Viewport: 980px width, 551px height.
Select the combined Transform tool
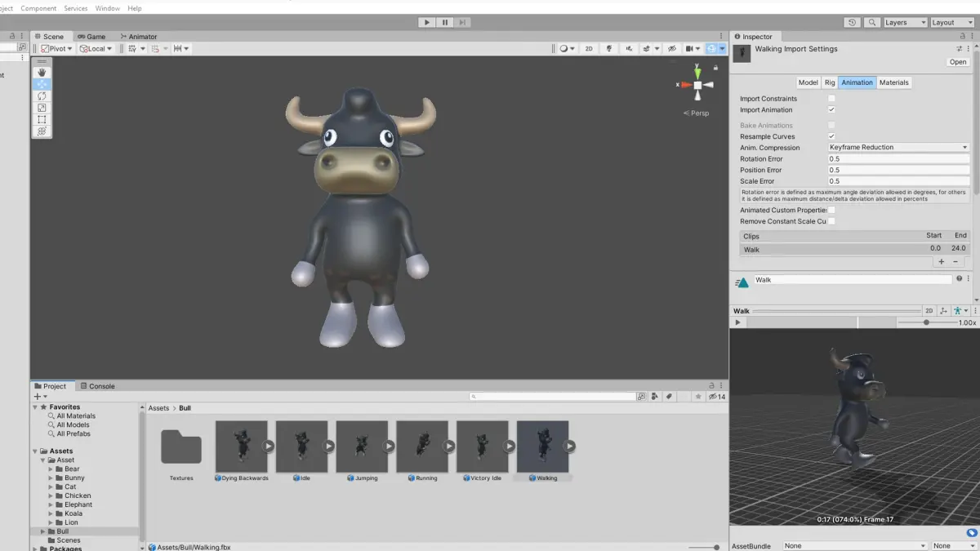(42, 131)
